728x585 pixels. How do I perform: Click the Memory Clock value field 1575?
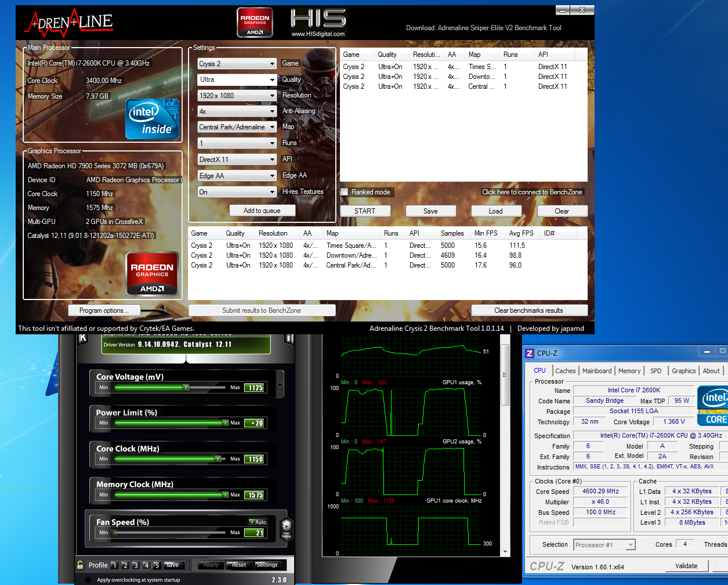(255, 495)
